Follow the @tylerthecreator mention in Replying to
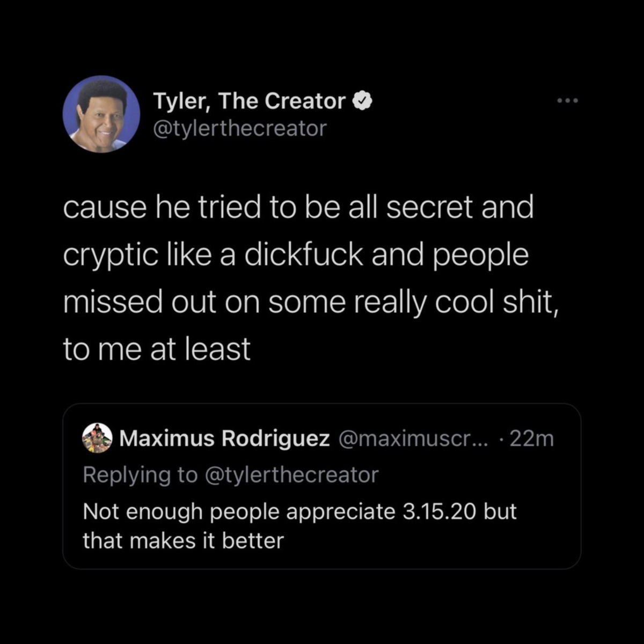Viewport: 644px width, 644px height. [292, 475]
